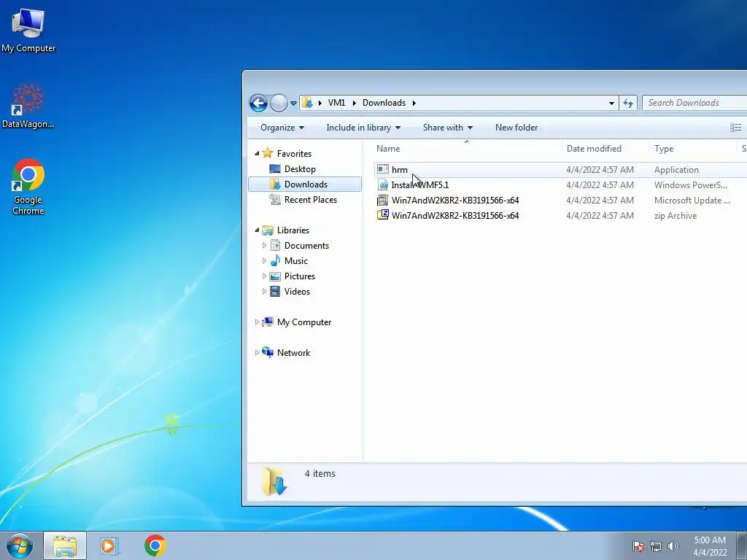Open the address bar history dropdown
Screen dimensions: 747x560
point(612,104)
